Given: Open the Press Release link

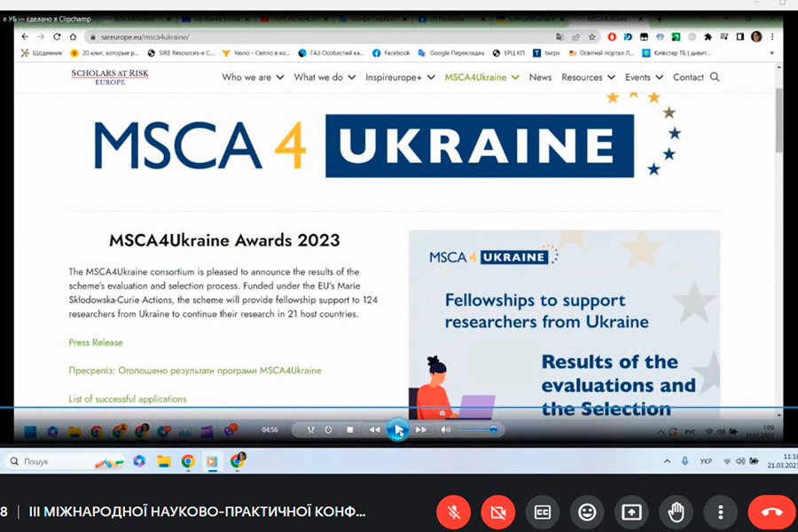Looking at the screenshot, I should pyautogui.click(x=96, y=342).
